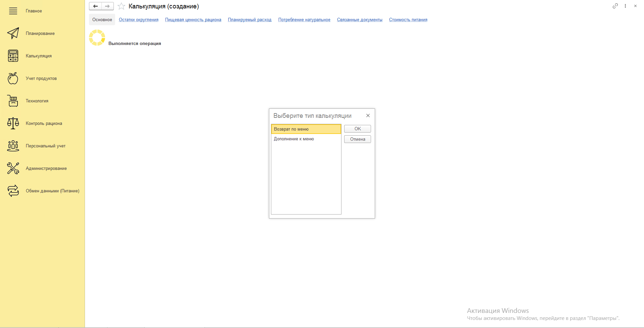Open the hamburger menu icon

[13, 11]
